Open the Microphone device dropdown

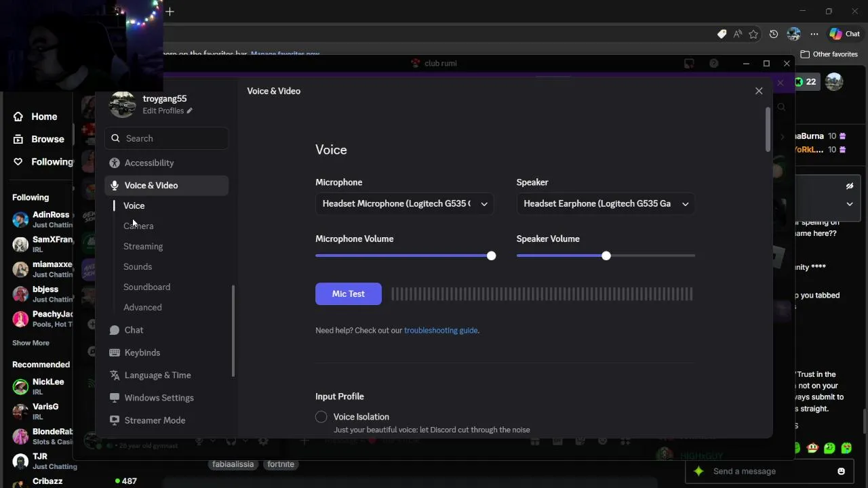404,203
